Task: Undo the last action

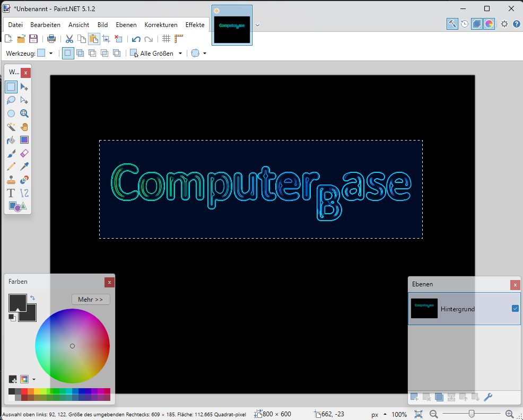Action: tap(136, 39)
